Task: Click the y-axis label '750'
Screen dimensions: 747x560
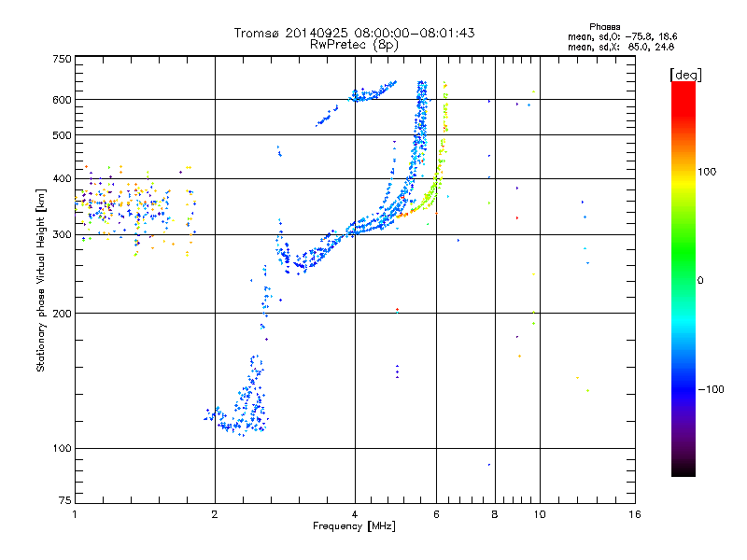Action: [x=63, y=59]
